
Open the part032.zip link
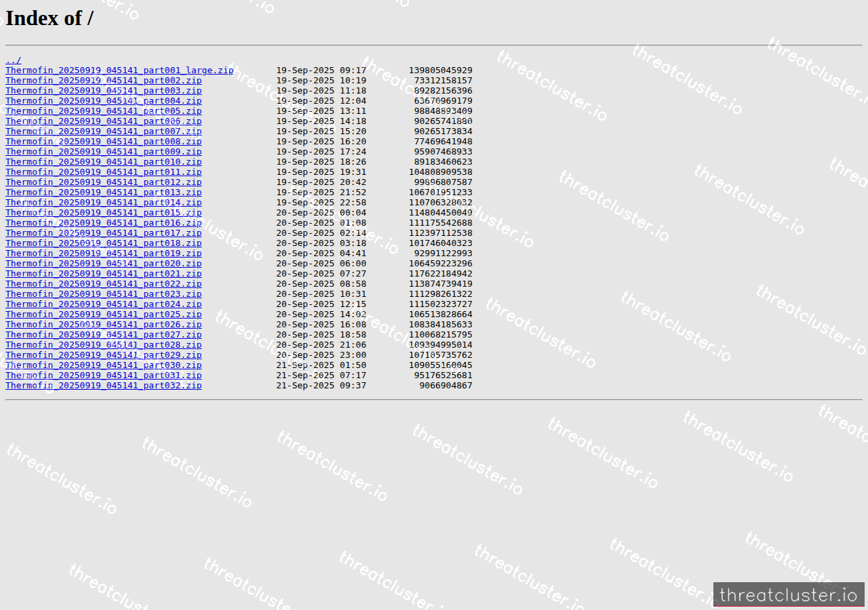point(104,386)
